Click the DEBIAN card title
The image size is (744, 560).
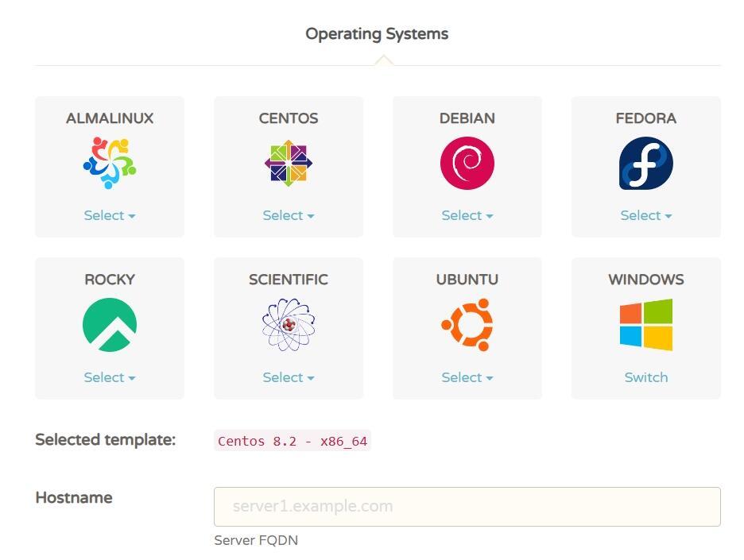click(467, 118)
